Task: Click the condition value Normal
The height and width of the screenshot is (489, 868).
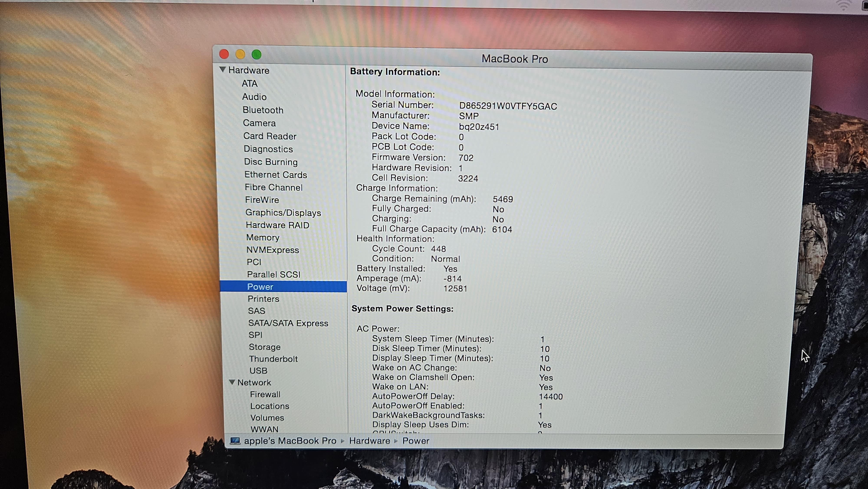Action: click(x=446, y=259)
